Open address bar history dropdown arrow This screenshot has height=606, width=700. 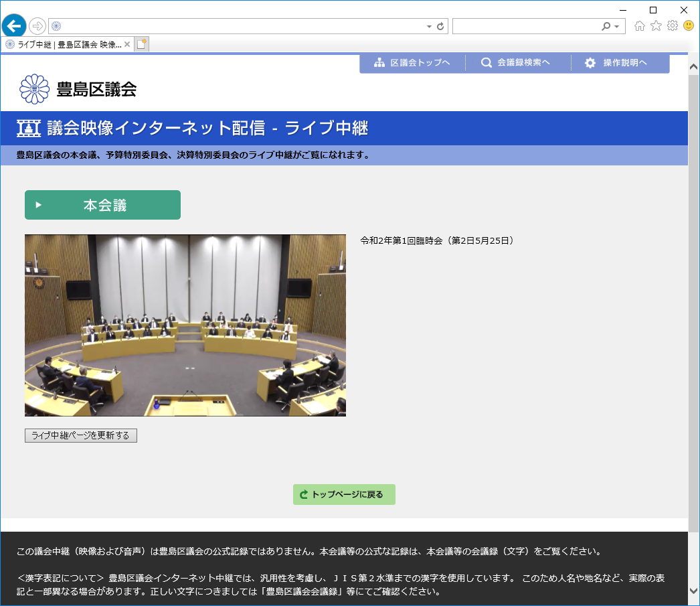click(428, 26)
